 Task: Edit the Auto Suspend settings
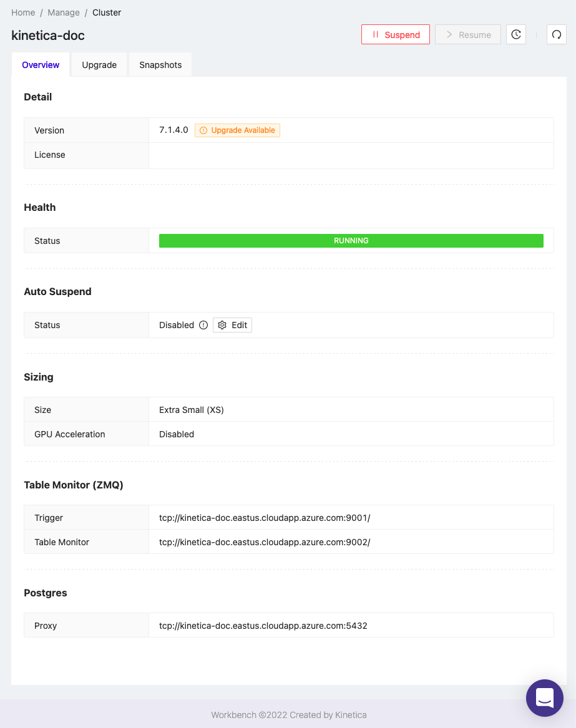[232, 325]
